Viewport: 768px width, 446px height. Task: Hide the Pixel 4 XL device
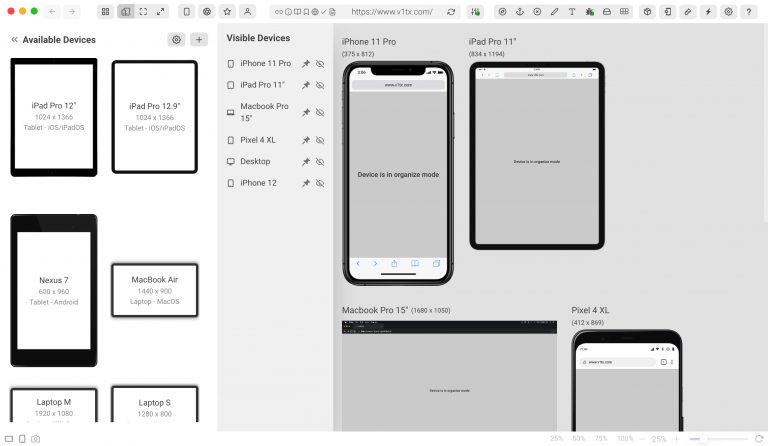click(320, 141)
